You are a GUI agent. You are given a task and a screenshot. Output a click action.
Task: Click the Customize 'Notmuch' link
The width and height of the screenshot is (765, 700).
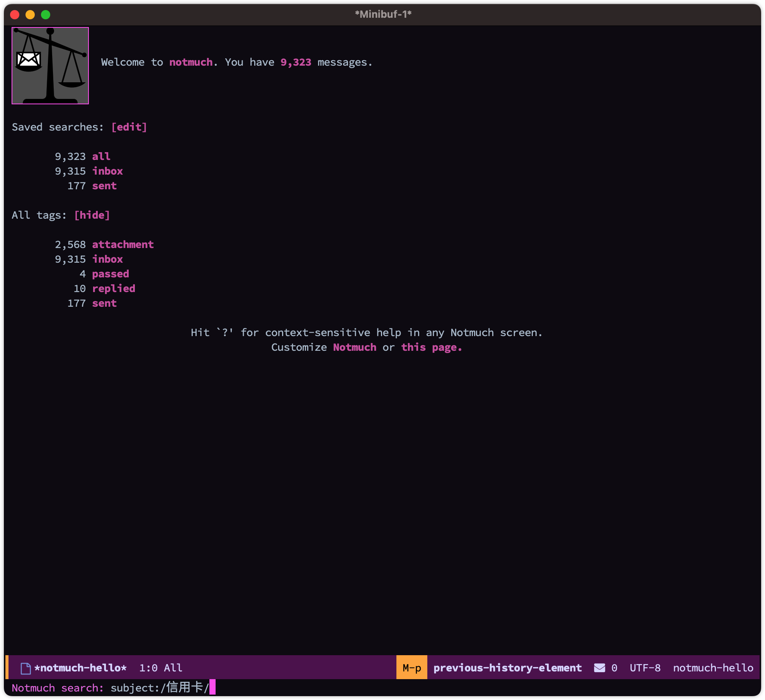pos(355,347)
